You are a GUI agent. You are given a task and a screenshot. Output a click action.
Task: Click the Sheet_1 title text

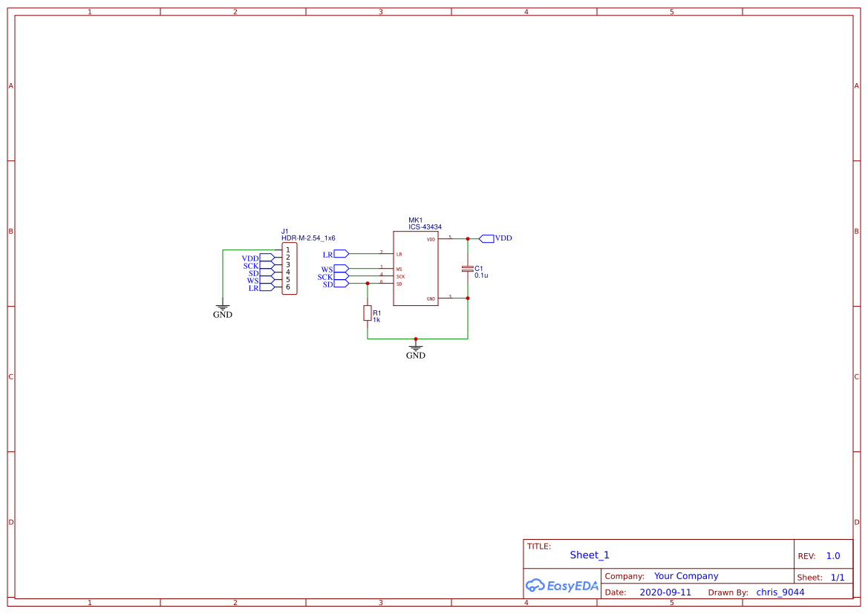point(589,555)
